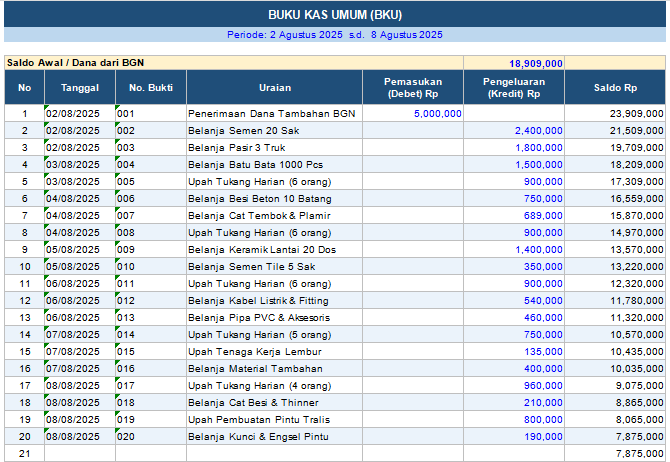Click Belanja Semen 20 Sak cell

coord(274,130)
